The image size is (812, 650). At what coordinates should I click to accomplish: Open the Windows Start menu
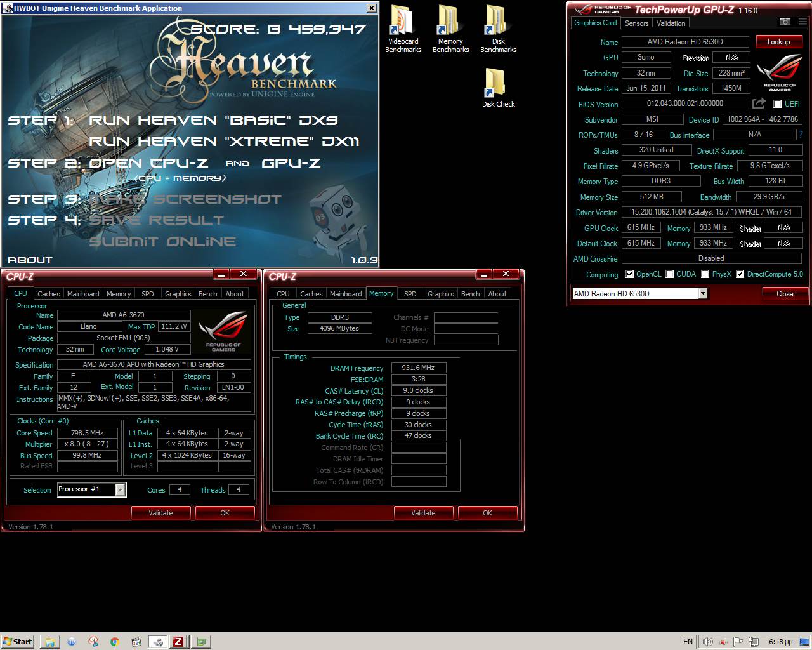pyautogui.click(x=18, y=642)
